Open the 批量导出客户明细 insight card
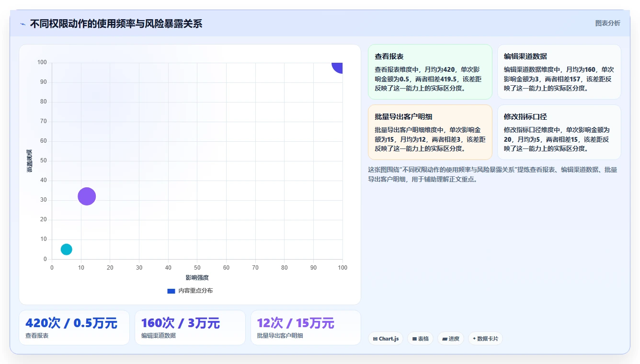Image resolution: width=640 pixels, height=364 pixels. (430, 132)
